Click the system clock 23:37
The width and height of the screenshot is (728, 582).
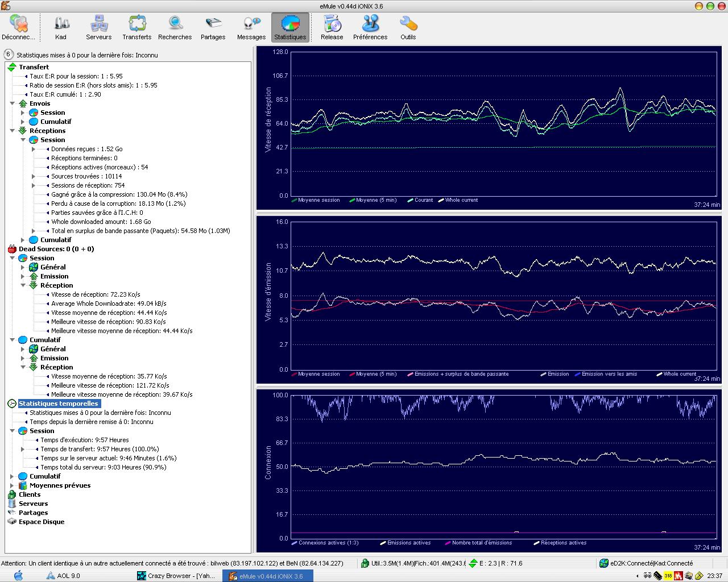715,576
